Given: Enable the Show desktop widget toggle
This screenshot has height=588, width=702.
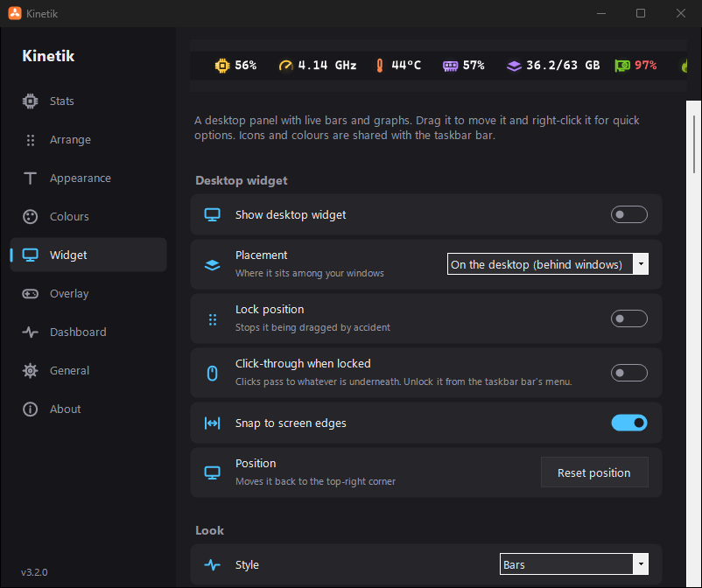Looking at the screenshot, I should pos(629,214).
